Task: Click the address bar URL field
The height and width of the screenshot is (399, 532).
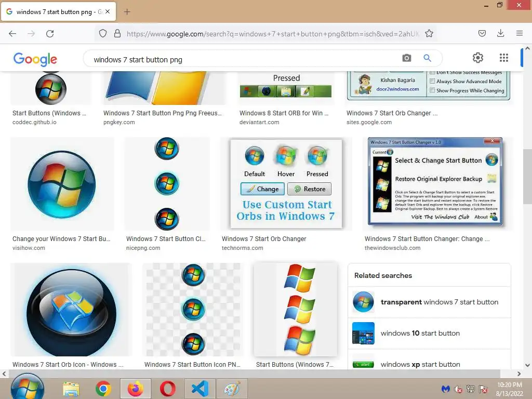Action: (x=273, y=34)
